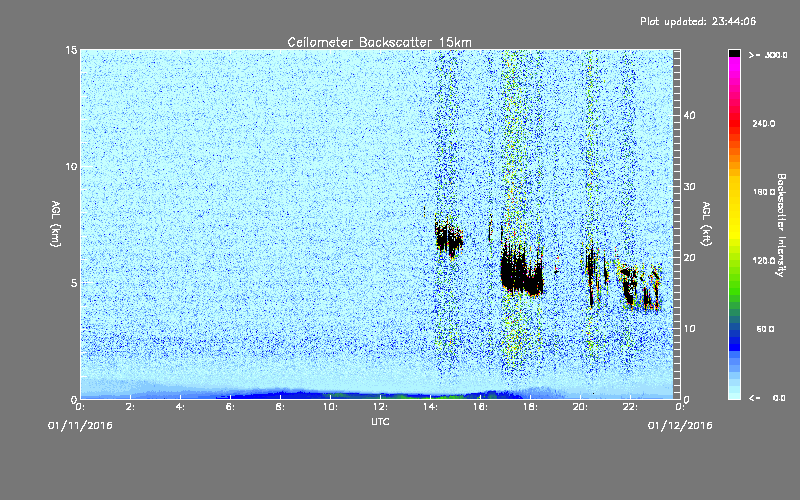Click the 10: hour tick label
800x500 pixels.
click(x=330, y=407)
